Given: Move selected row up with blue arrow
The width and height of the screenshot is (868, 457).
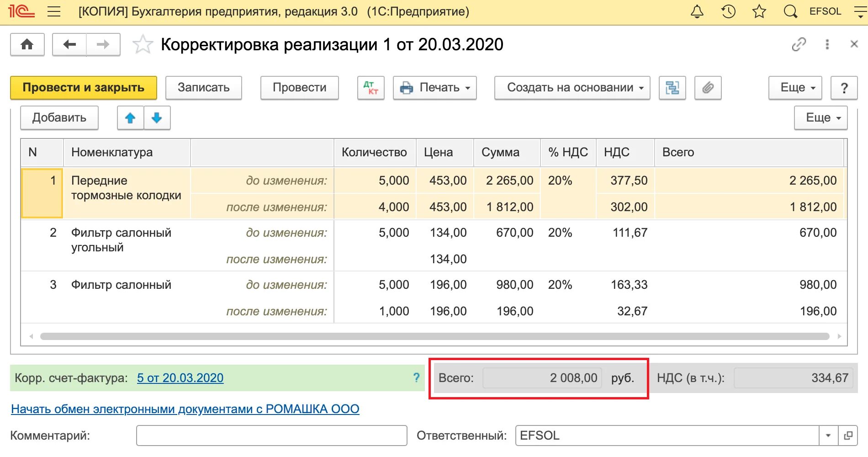Looking at the screenshot, I should click(130, 118).
